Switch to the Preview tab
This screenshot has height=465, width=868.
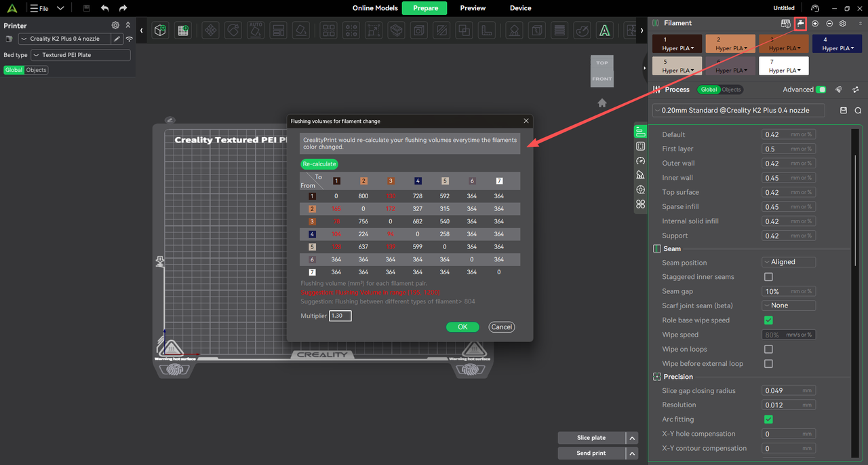473,8
